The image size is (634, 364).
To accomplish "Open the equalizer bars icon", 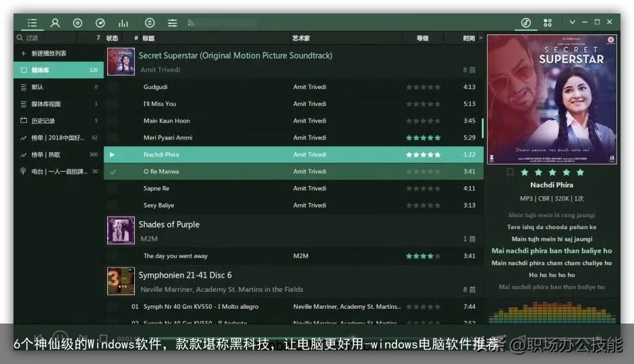I will point(123,23).
